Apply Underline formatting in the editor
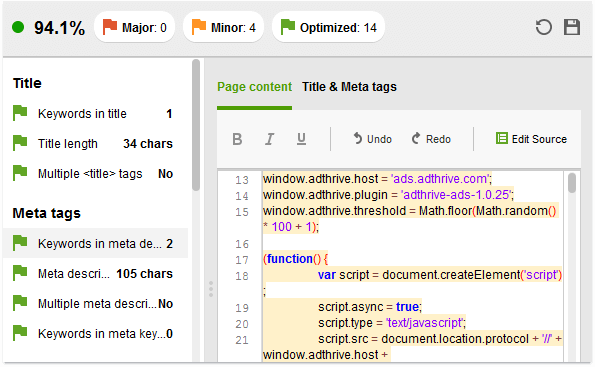 tap(301, 139)
